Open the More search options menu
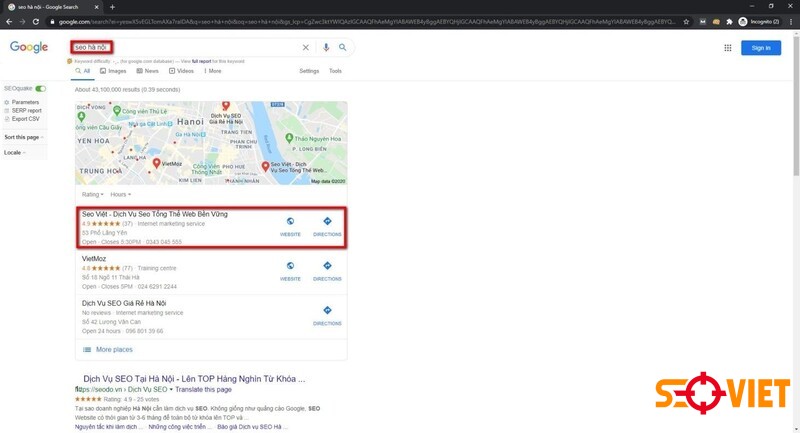Screen dimensions: 800x433 click(212, 71)
